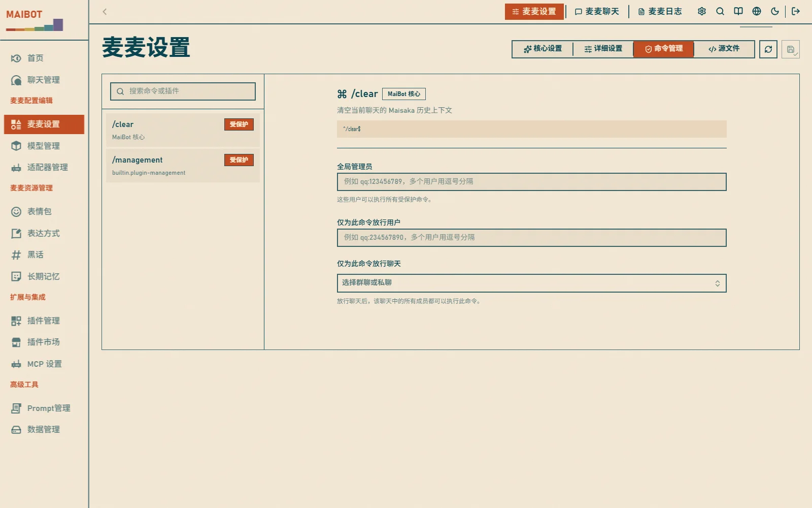Open 表达方式 in sidebar
The width and height of the screenshot is (812, 508).
click(44, 233)
